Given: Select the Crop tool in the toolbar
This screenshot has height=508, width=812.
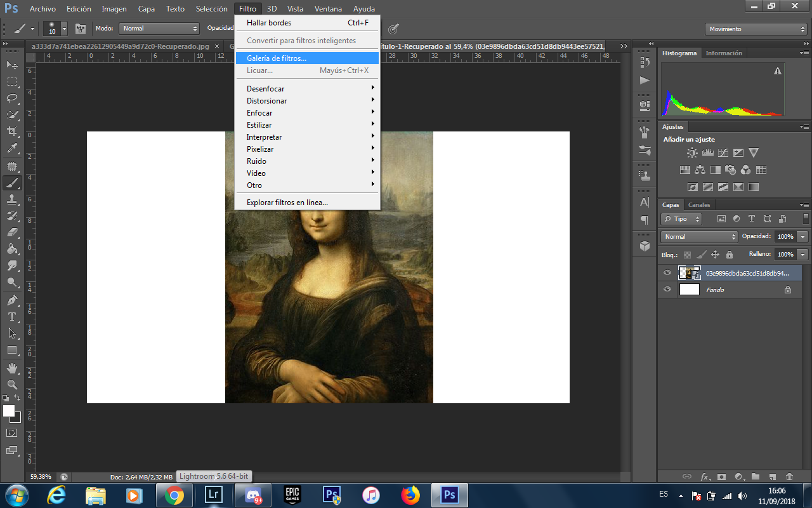Looking at the screenshot, I should 11,131.
